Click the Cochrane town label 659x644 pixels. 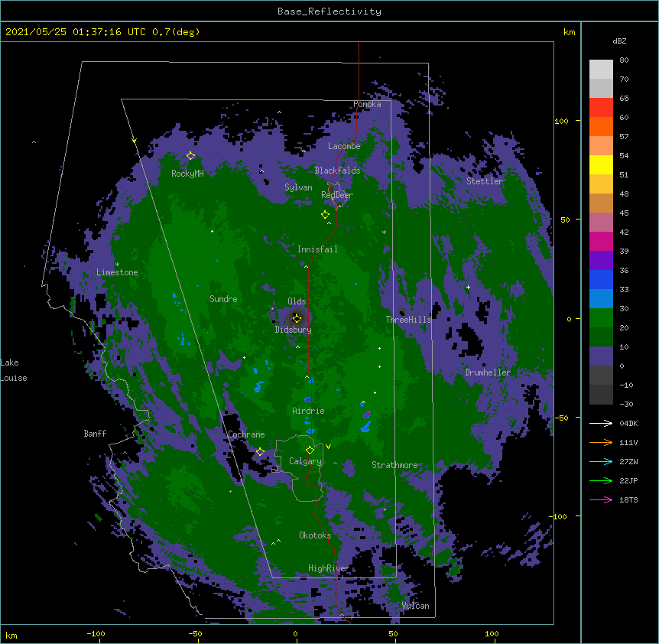246,434
